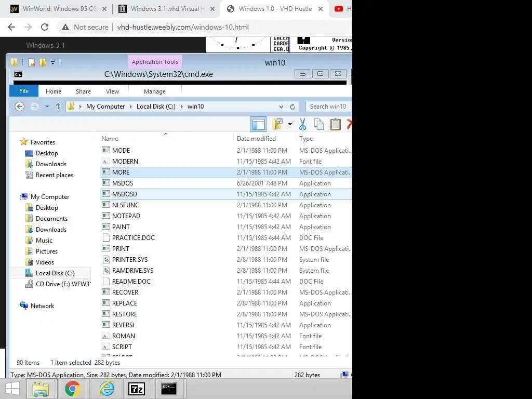This screenshot has width=532, height=399.
Task: Select the REVERSI application icon
Action: 106,325
